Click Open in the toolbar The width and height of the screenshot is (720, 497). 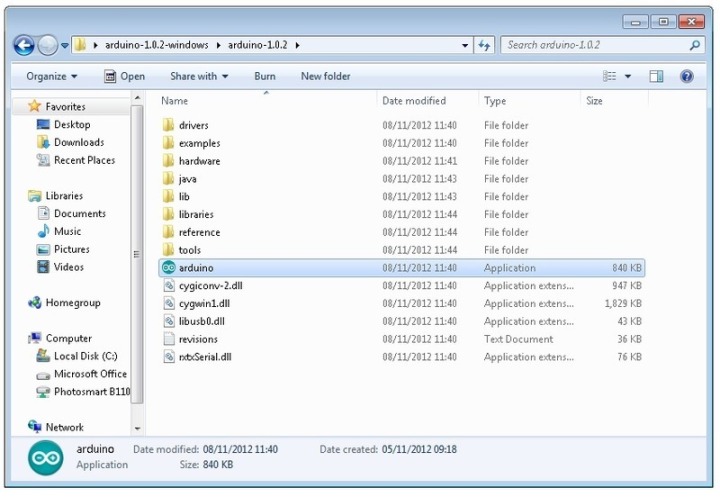[124, 76]
